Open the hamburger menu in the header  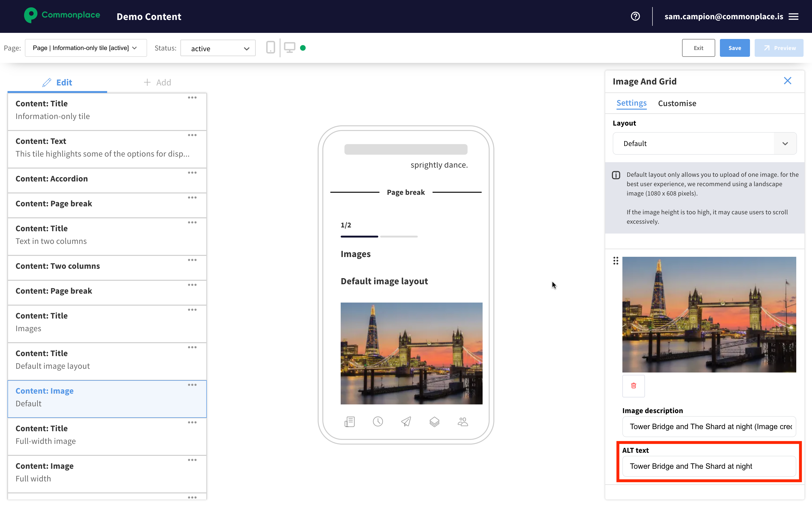tap(793, 16)
